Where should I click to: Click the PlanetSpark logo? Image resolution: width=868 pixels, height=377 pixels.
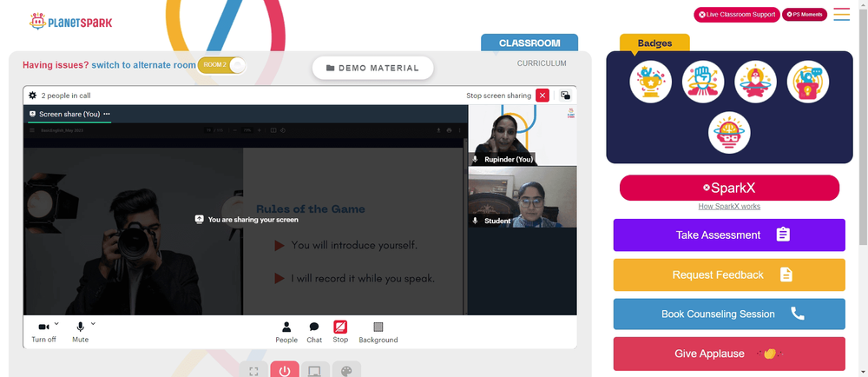(x=71, y=22)
